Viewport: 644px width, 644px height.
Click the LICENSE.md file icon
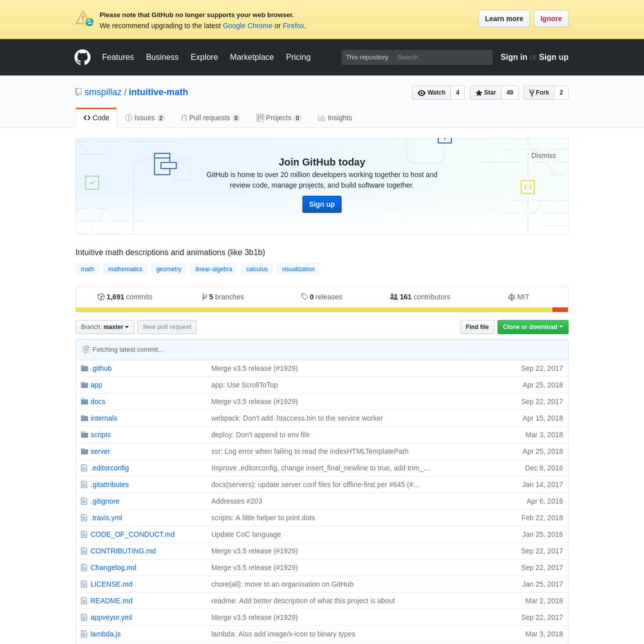(x=84, y=584)
